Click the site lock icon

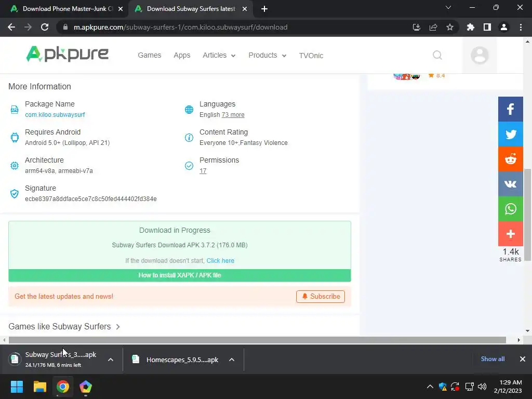(x=65, y=27)
